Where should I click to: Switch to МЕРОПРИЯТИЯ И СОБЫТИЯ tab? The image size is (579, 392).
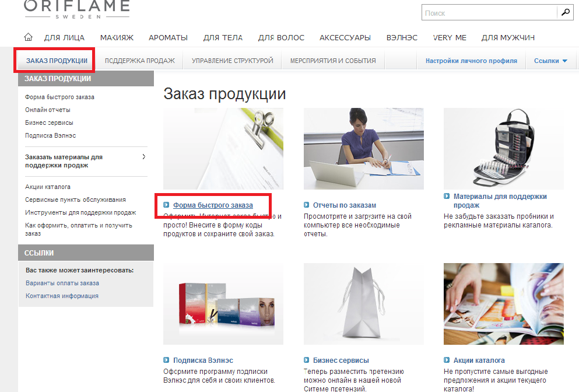[x=333, y=61]
